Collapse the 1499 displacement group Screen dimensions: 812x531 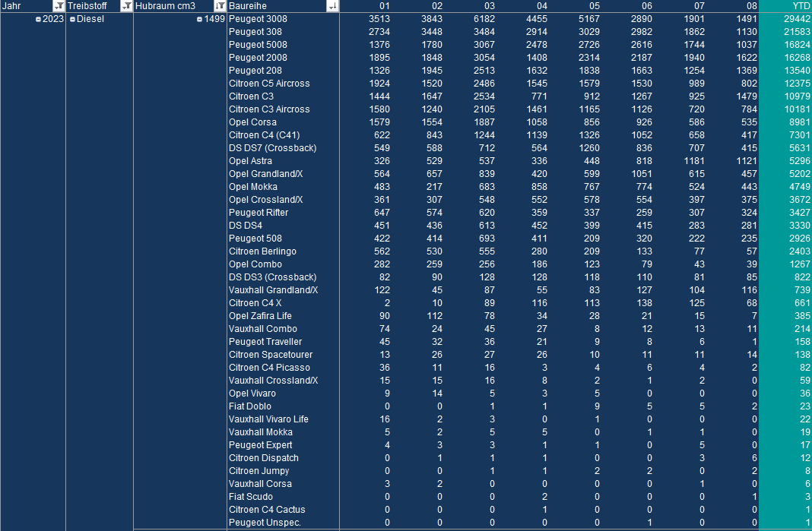click(199, 19)
